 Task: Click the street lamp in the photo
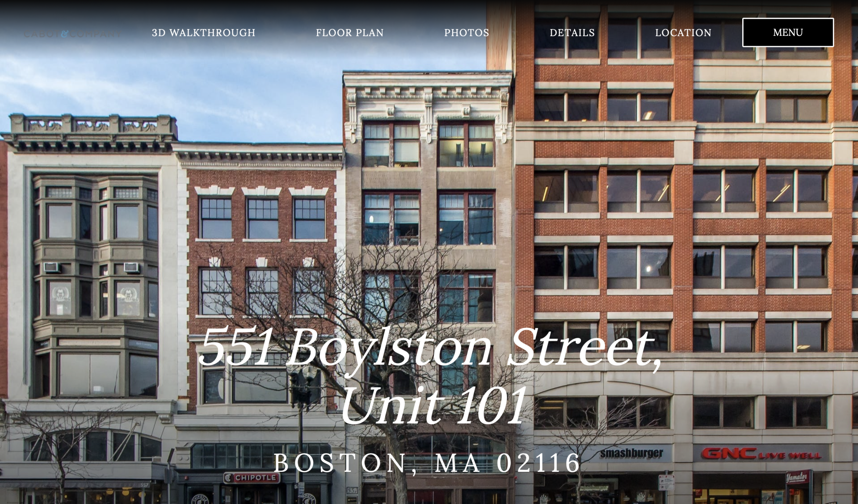coord(302,384)
